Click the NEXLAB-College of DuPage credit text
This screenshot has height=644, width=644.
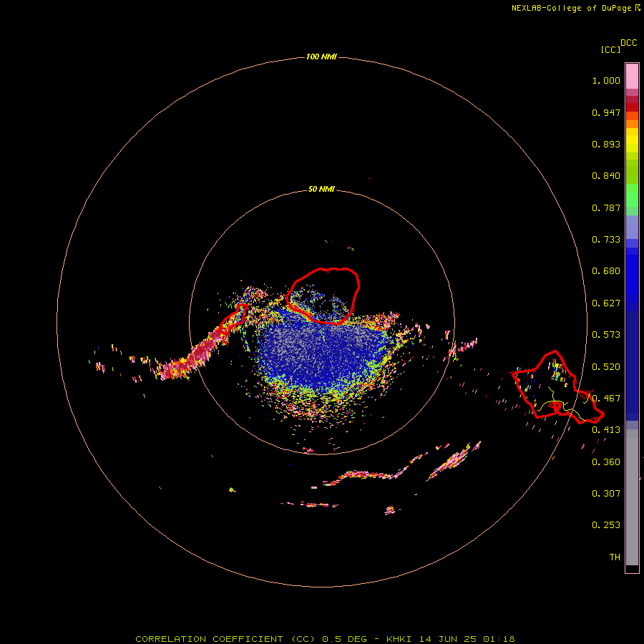[571, 8]
